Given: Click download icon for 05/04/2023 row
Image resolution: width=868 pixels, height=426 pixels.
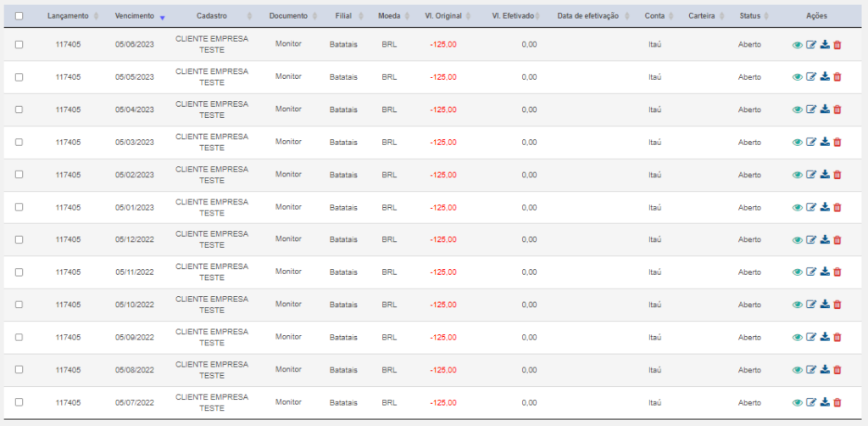Looking at the screenshot, I should tap(825, 109).
